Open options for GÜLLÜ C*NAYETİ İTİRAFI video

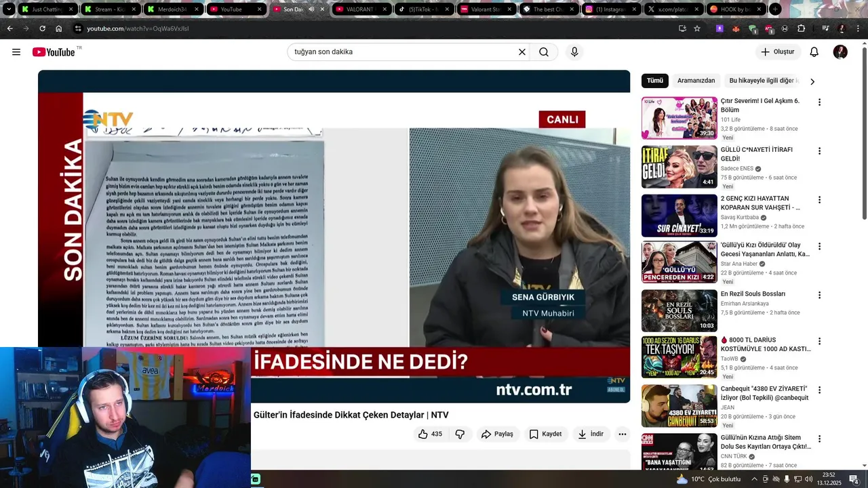[x=819, y=151]
